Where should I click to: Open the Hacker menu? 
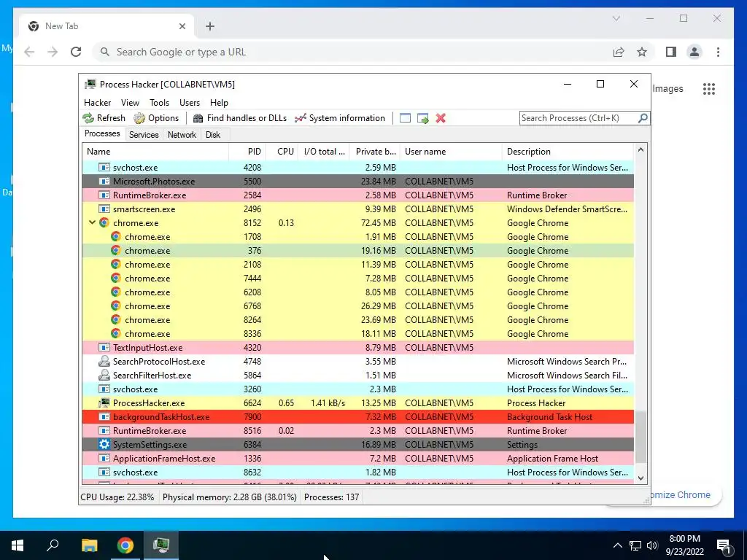(97, 102)
